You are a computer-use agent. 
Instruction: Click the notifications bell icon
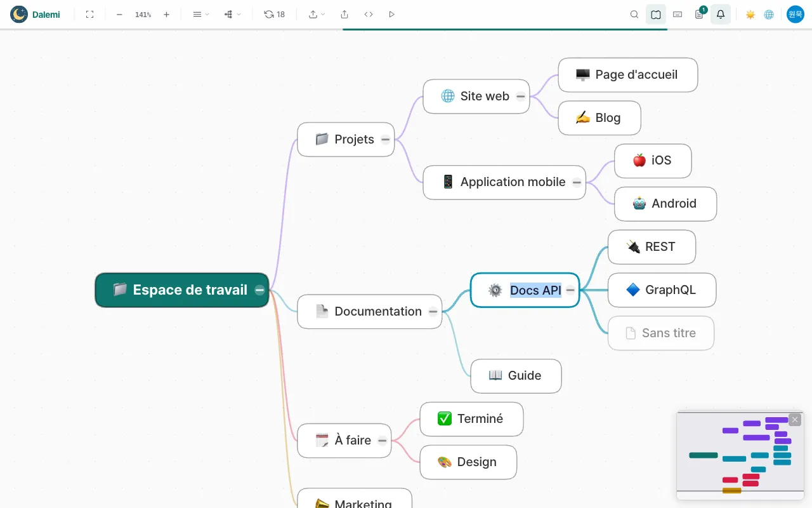click(721, 14)
